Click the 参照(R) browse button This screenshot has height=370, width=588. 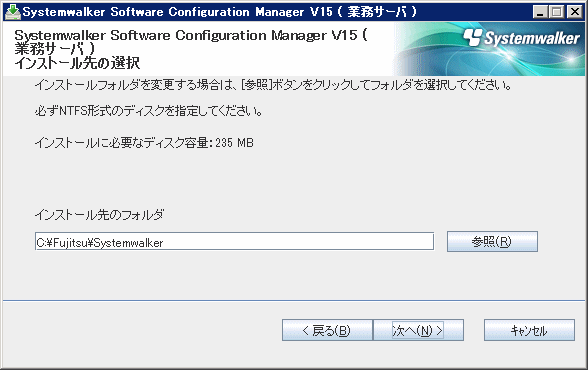coord(492,241)
